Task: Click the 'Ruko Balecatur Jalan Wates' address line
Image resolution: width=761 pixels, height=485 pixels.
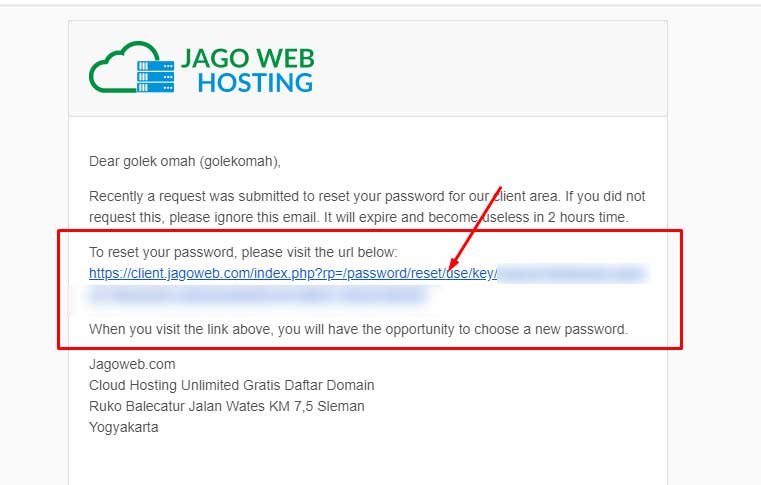Action: (227, 406)
